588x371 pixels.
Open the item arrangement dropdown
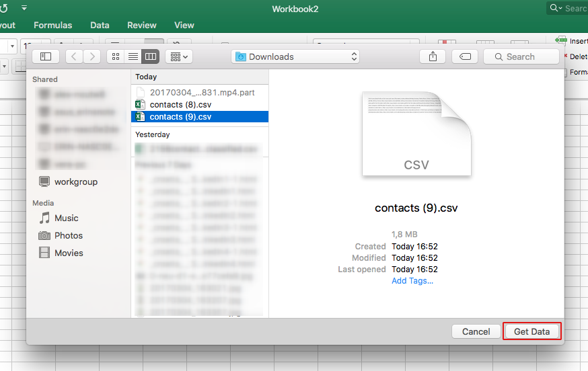point(179,56)
